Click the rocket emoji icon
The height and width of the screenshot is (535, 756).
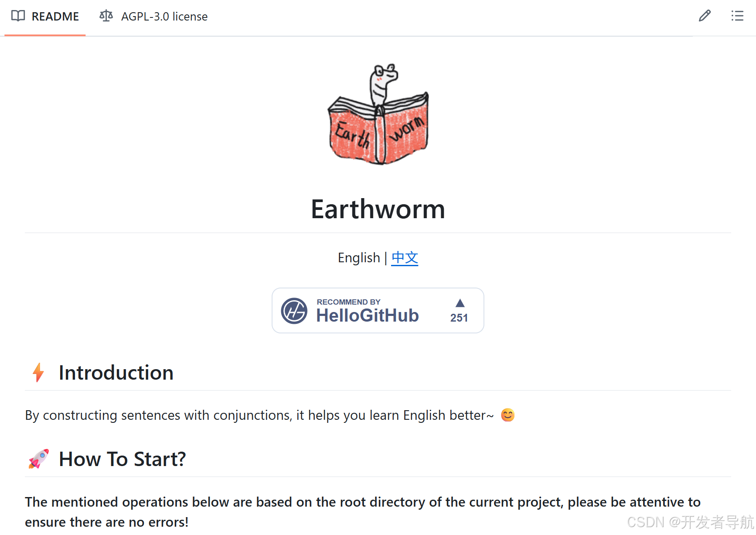[39, 459]
